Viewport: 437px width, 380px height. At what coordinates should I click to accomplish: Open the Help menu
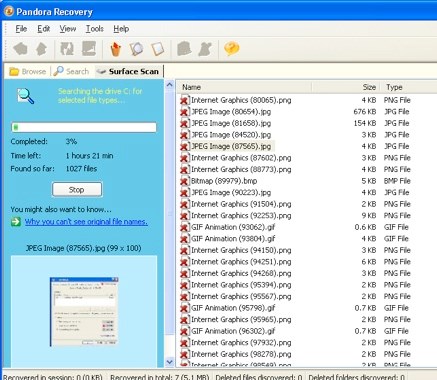click(x=121, y=29)
